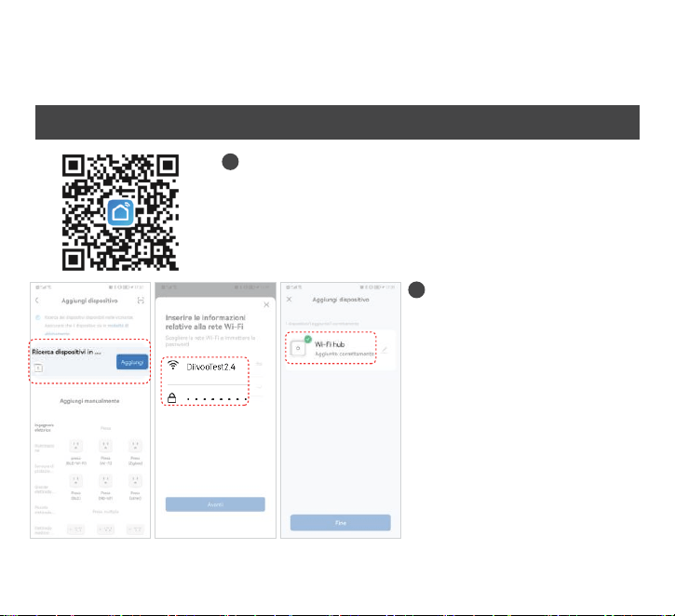Click the 'Ricerca dispositivi in ...' text
The image size is (675, 616).
pyautogui.click(x=66, y=352)
